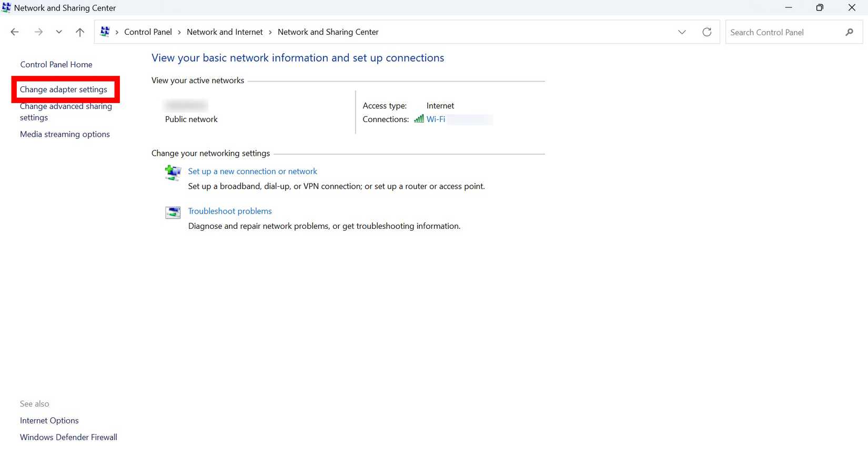This screenshot has height=454, width=868.
Task: Close the Network and Sharing Center window
Action: (852, 7)
